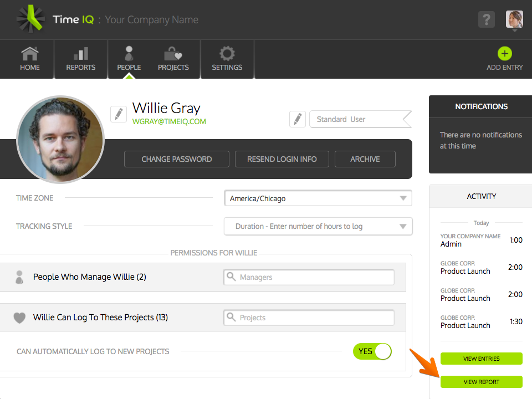The width and height of the screenshot is (532, 399).
Task: Click the Change Password button
Action: (x=176, y=159)
